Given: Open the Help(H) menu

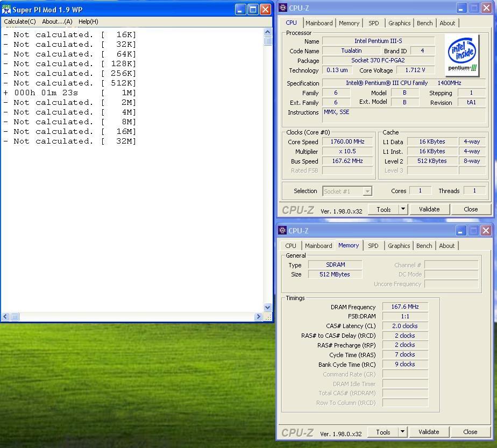Looking at the screenshot, I should [88, 22].
